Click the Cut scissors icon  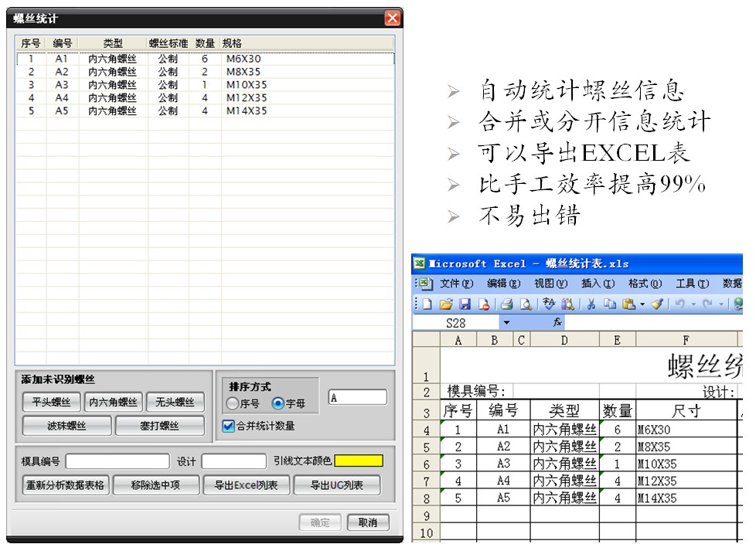[x=590, y=304]
